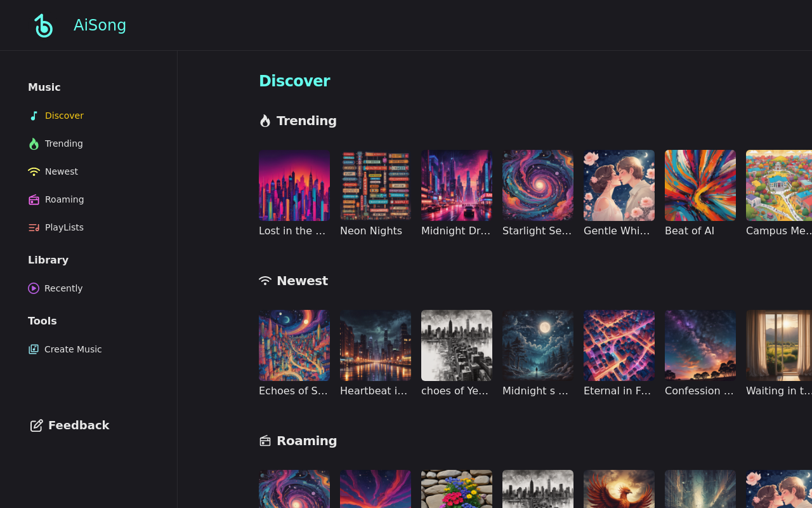The width and height of the screenshot is (812, 508).
Task: Open the Neon Nights album cover
Action: pos(376,185)
